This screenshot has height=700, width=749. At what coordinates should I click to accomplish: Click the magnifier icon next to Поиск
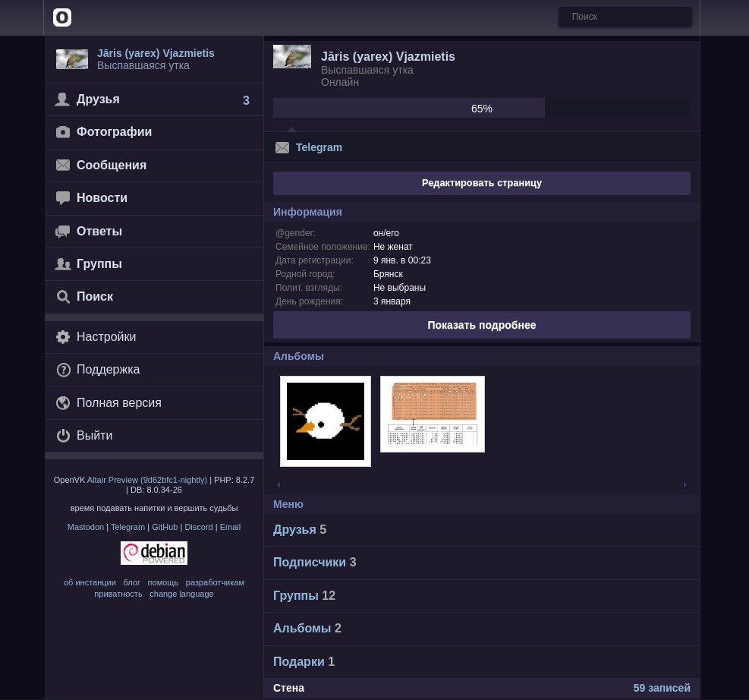pos(63,297)
